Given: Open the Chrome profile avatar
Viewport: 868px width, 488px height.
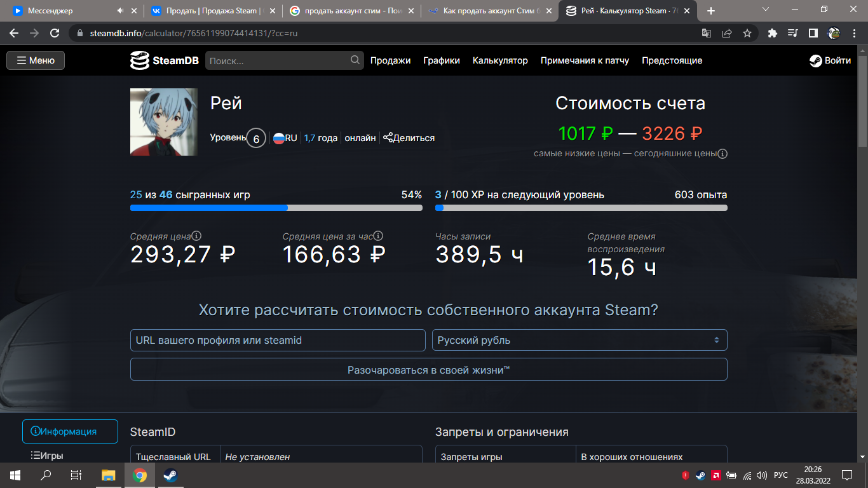Looking at the screenshot, I should point(834,33).
